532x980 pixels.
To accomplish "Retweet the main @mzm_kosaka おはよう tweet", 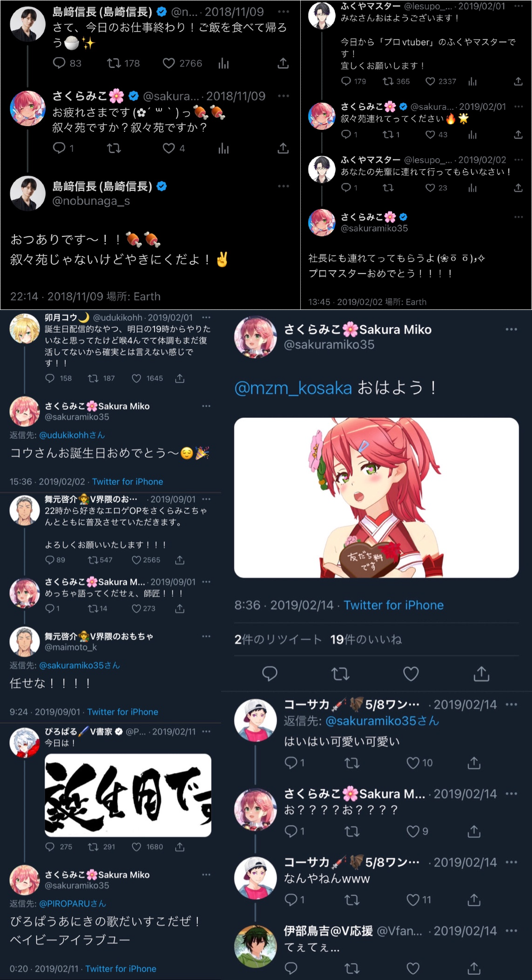I will click(x=340, y=673).
